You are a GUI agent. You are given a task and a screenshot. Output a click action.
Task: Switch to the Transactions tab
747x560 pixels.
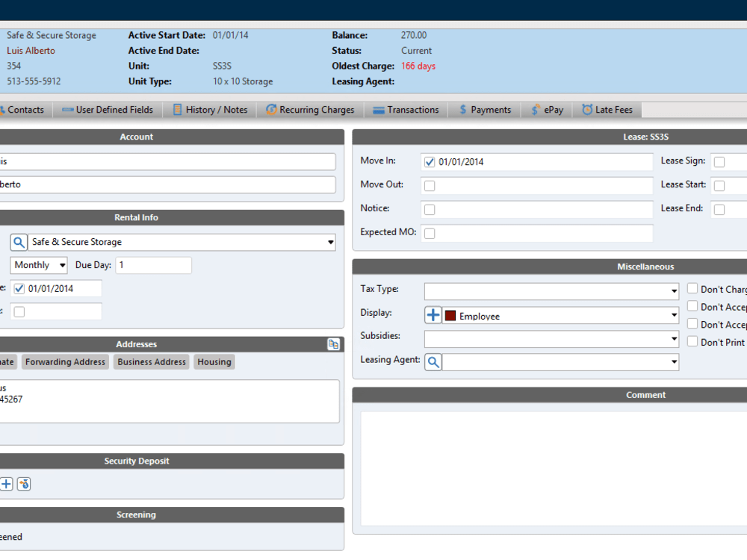point(406,110)
